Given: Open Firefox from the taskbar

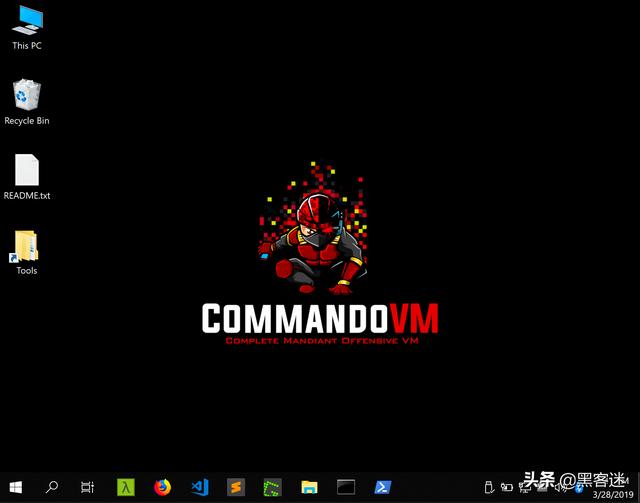Looking at the screenshot, I should coord(163,487).
